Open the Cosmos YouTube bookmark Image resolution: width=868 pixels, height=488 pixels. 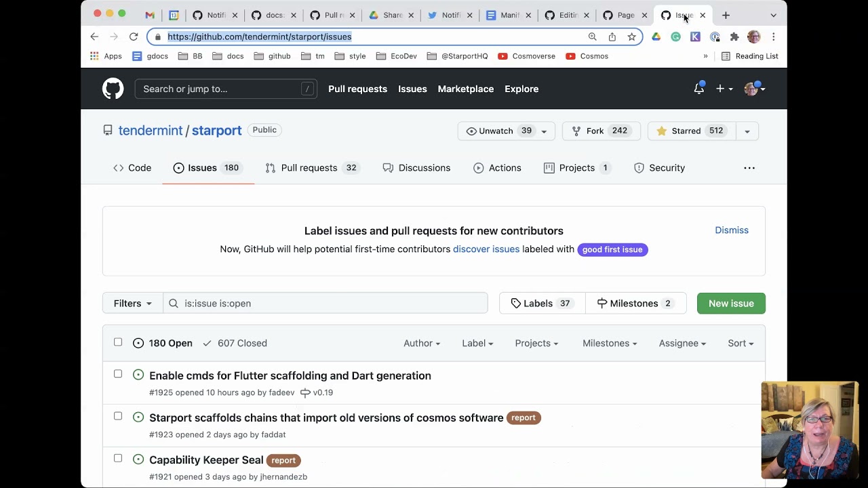click(587, 56)
